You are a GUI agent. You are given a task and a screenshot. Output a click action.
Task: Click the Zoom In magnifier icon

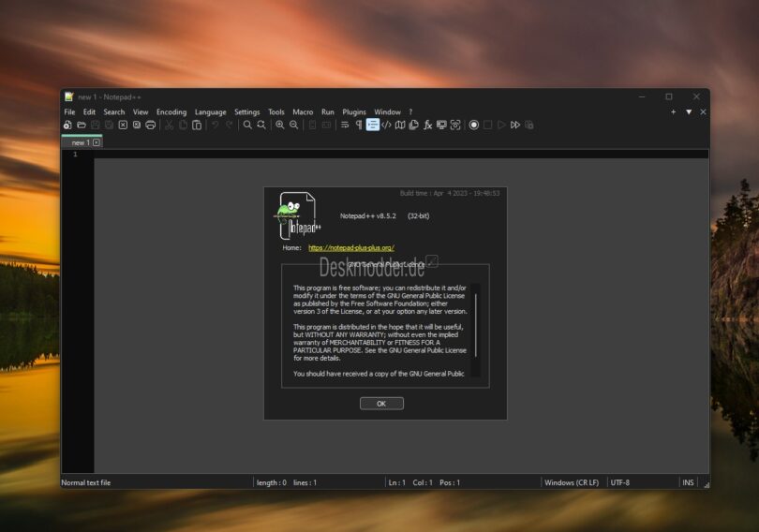280,125
